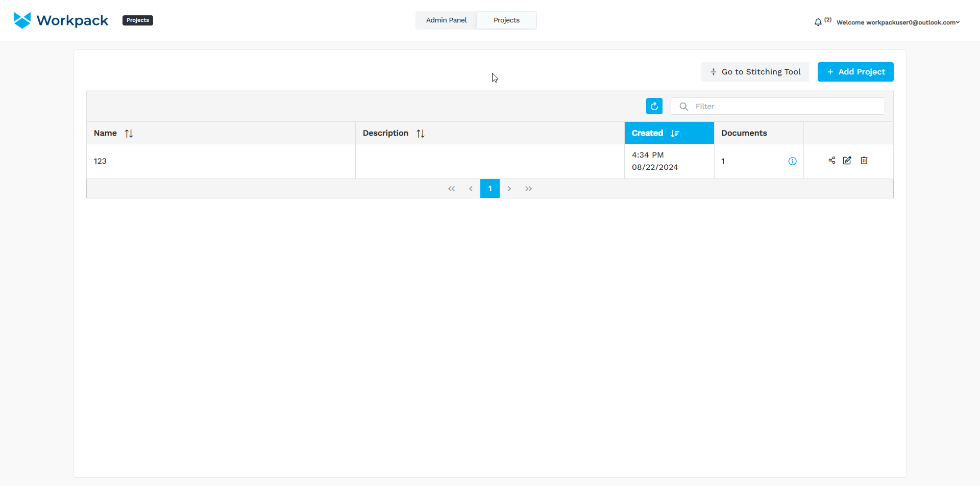Open the notifications bell
Screen dimensions: 980x486
click(x=818, y=22)
